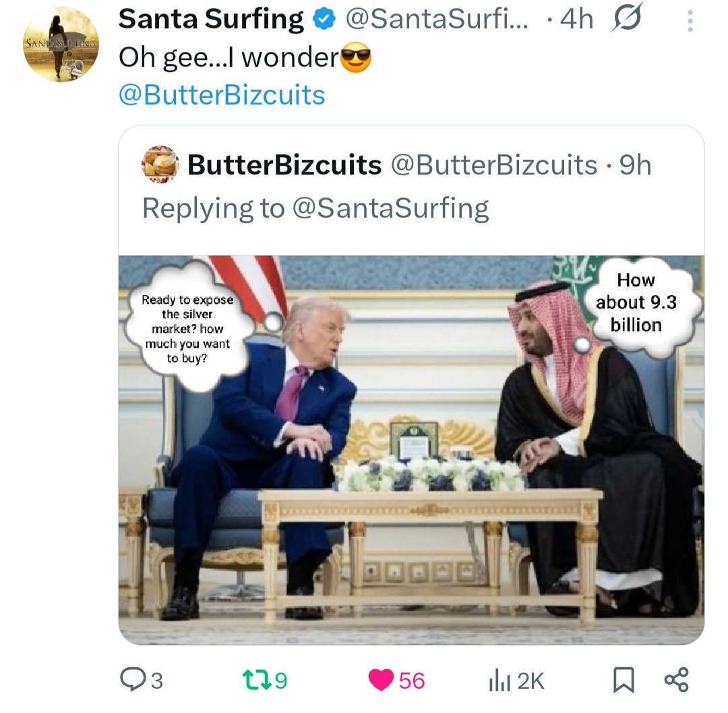Image resolution: width=728 pixels, height=713 pixels.
Task: Click the bold ButterBizcuits name in quote
Action: pos(284,165)
